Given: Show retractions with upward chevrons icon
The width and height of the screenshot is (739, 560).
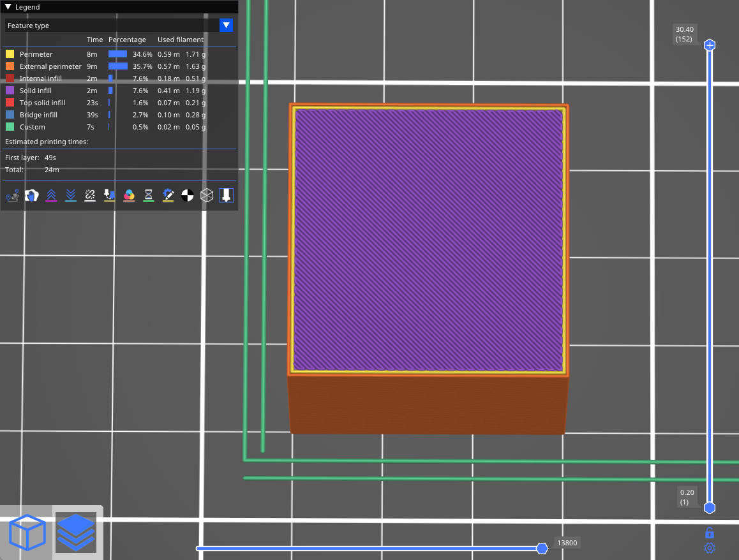Looking at the screenshot, I should click(51, 196).
